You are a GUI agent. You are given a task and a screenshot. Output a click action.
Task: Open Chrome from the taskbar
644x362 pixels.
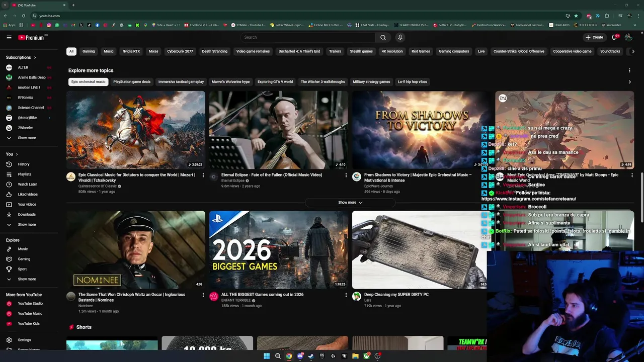click(289, 356)
